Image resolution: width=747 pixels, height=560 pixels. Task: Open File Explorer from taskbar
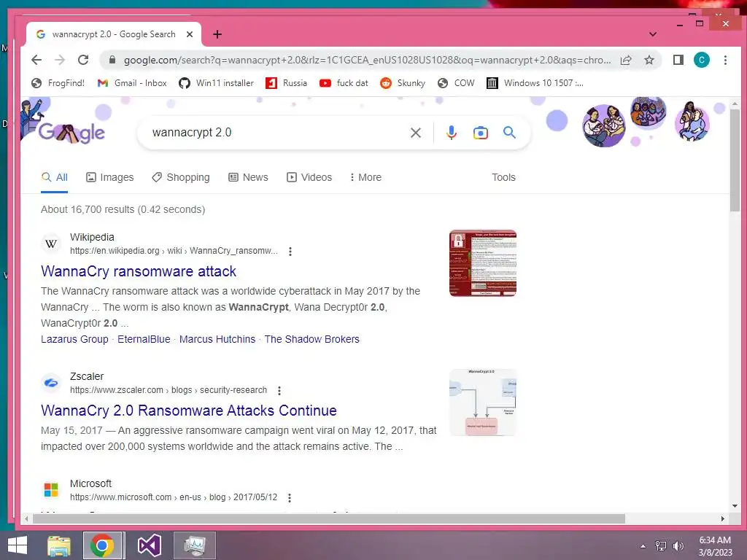(x=59, y=545)
